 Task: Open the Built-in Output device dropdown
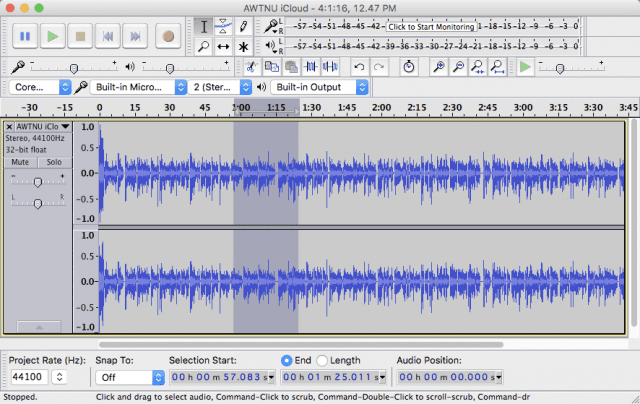318,87
